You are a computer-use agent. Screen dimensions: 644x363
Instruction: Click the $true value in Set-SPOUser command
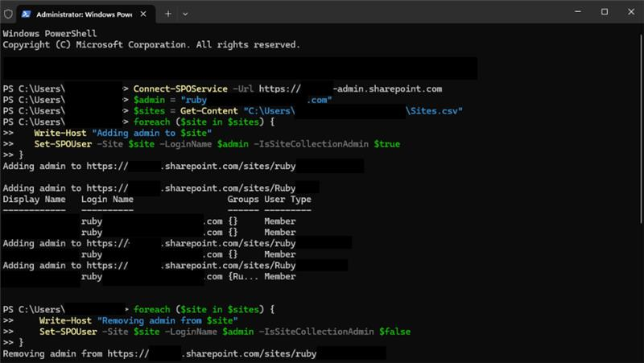387,144
